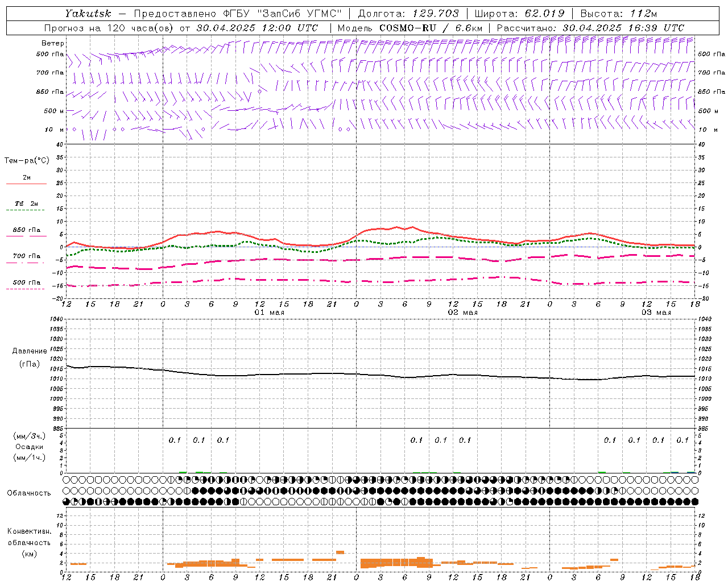Click the Td 2м dew point legend entry
The width and height of the screenshot is (728, 582).
[27, 203]
